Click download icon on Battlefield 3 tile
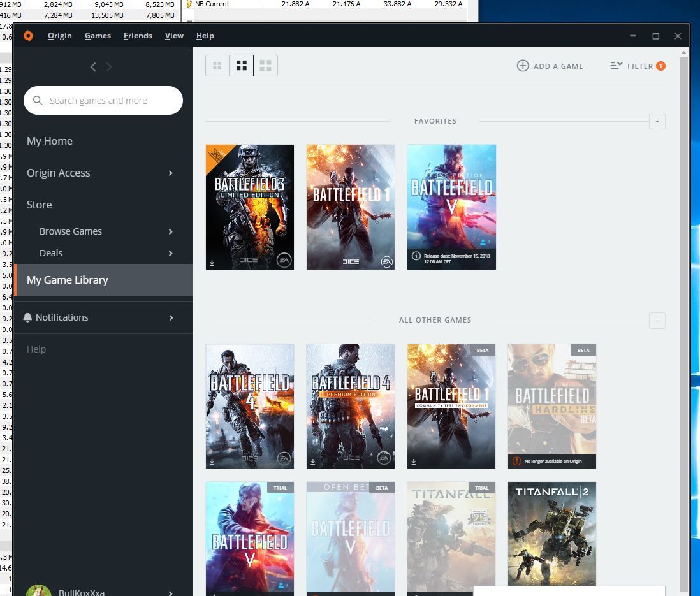The height and width of the screenshot is (596, 700). (212, 262)
